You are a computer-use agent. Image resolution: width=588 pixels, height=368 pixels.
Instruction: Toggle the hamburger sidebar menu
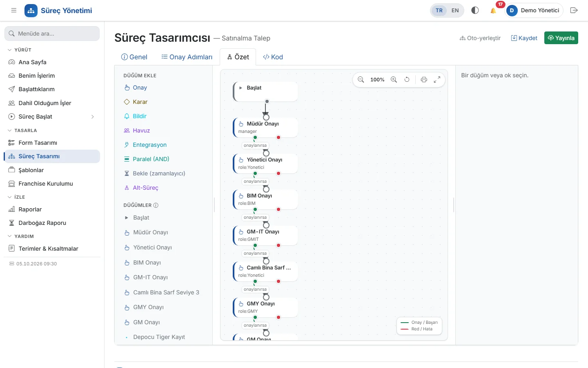pyautogui.click(x=14, y=11)
